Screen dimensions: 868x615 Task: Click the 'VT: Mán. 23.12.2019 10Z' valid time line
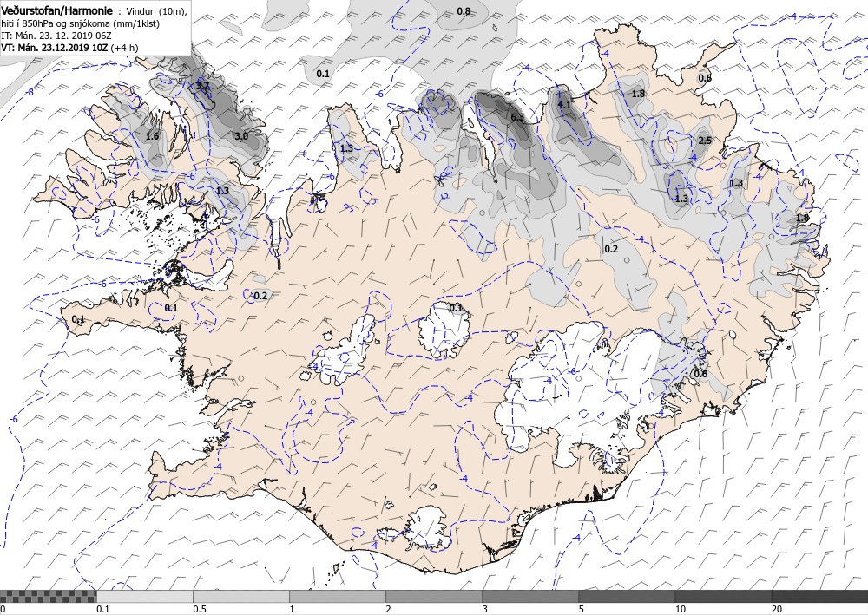point(70,48)
